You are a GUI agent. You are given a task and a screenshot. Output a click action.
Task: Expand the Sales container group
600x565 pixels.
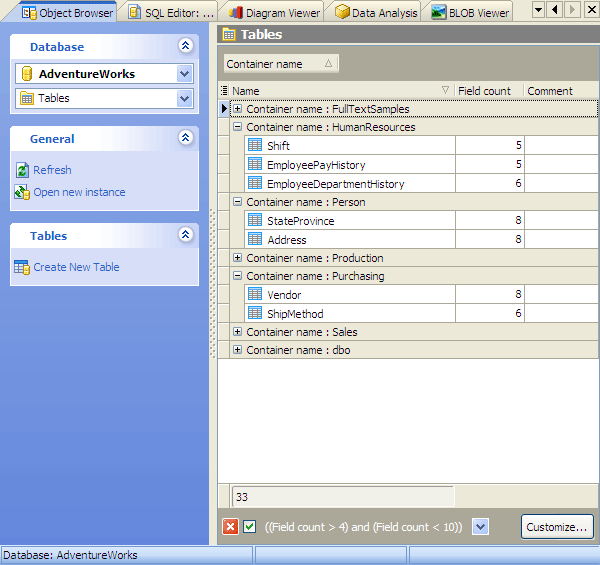(x=238, y=332)
